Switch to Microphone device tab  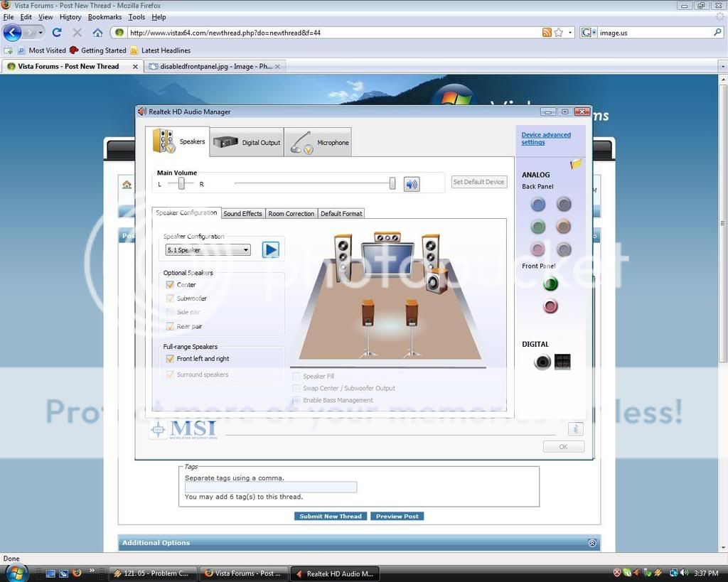coord(318,143)
